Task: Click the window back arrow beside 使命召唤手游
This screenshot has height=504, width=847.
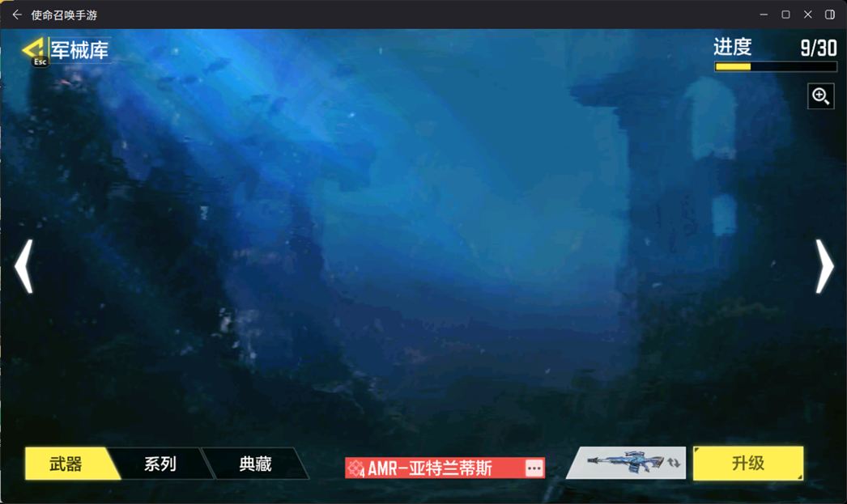Action: tap(17, 15)
